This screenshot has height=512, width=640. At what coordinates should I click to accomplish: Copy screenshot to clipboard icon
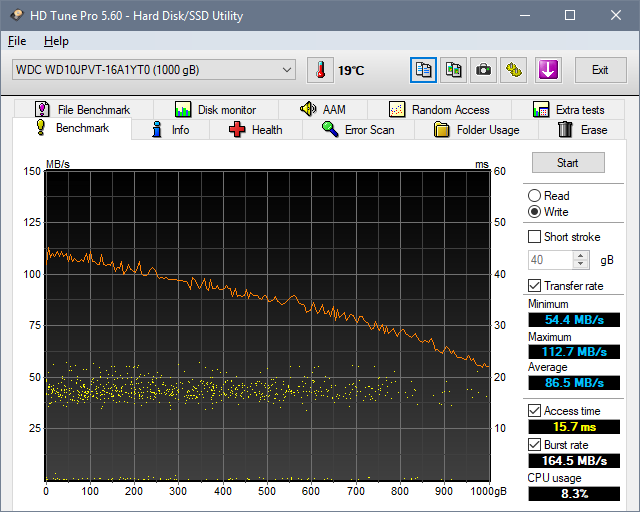pos(453,70)
